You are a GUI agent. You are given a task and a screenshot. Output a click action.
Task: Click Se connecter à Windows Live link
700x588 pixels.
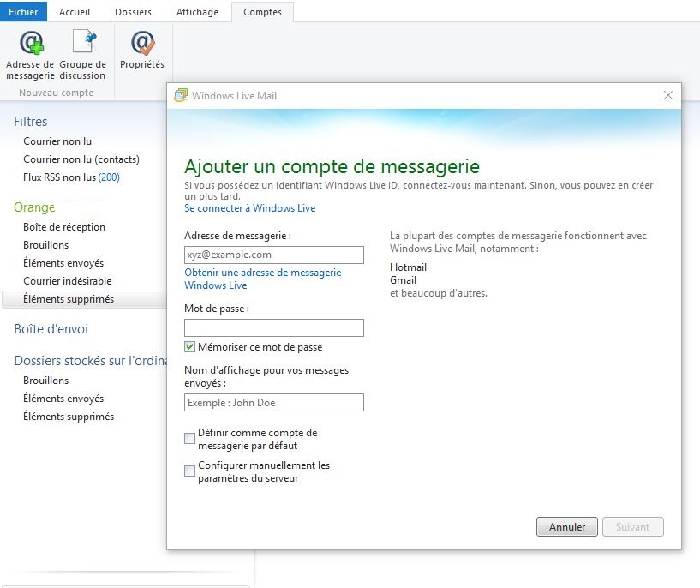coord(250,208)
